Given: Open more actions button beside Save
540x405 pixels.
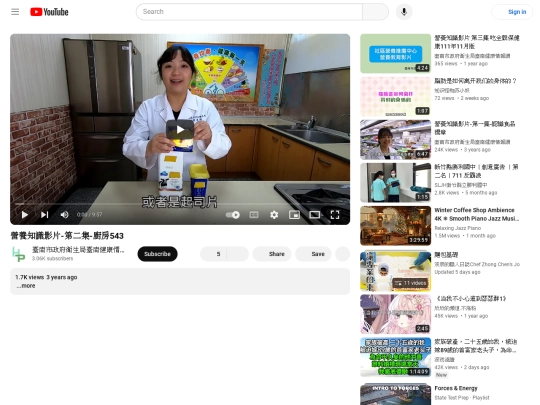Looking at the screenshot, I should click(343, 254).
